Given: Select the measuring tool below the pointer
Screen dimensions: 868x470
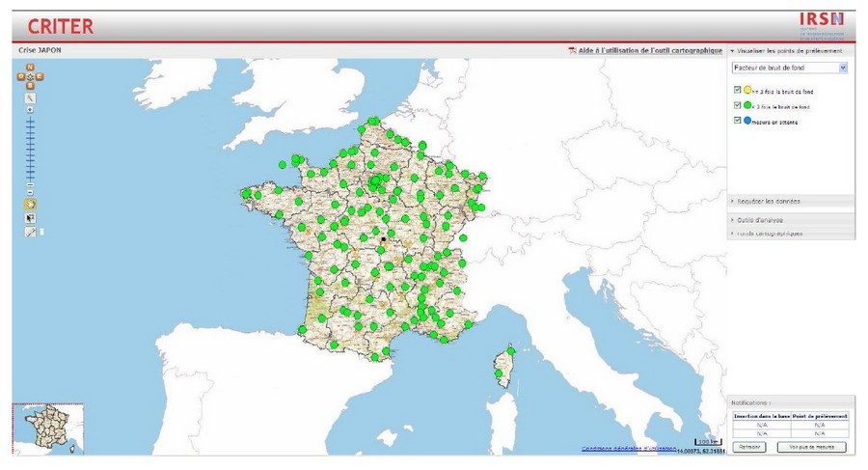Looking at the screenshot, I should [x=31, y=232].
